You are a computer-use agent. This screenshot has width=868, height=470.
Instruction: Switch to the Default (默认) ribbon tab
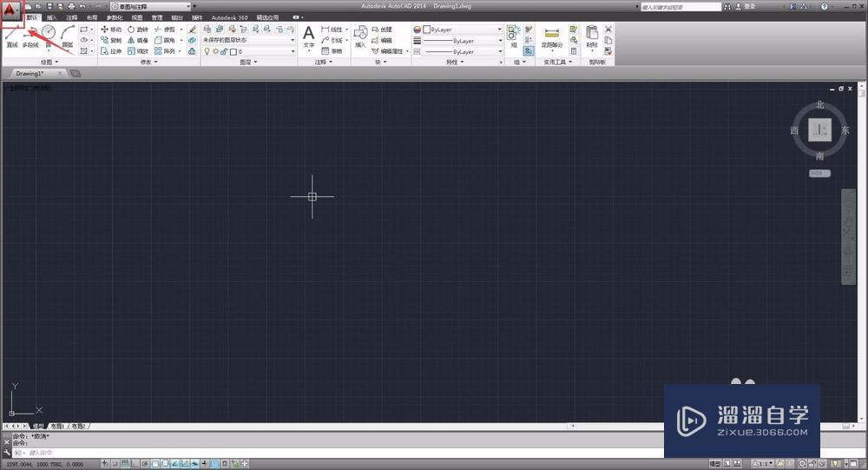(x=32, y=17)
